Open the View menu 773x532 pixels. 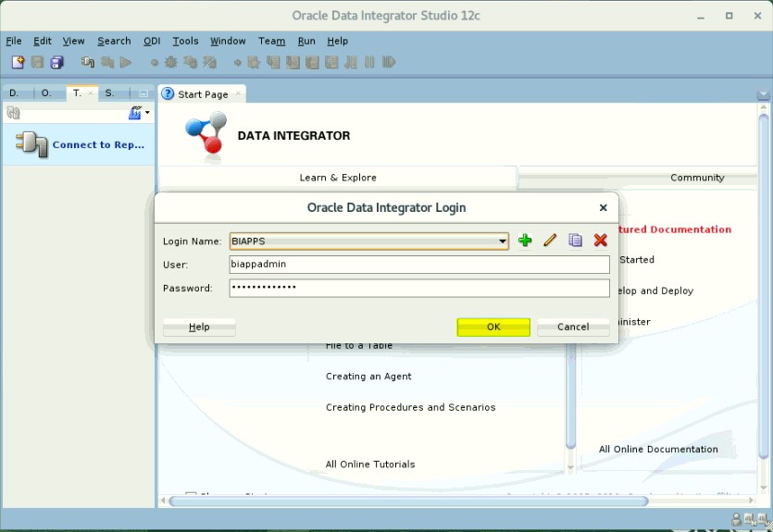(73, 41)
